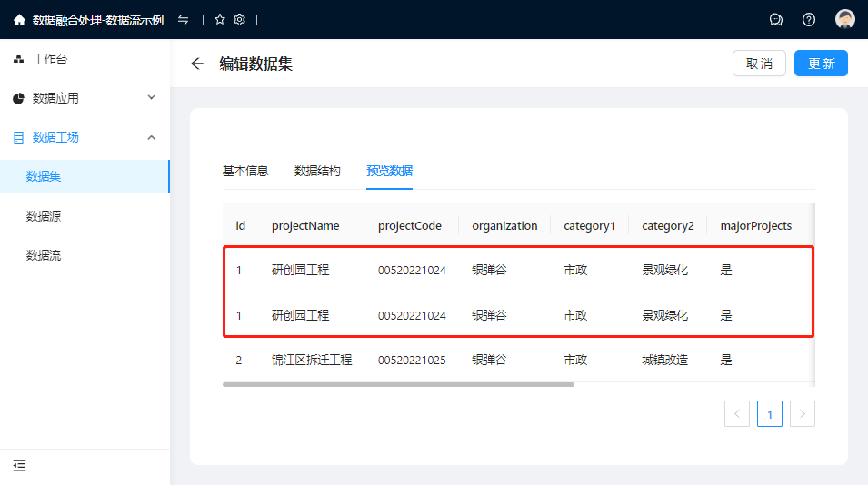Click the home icon in top bar

tap(19, 20)
